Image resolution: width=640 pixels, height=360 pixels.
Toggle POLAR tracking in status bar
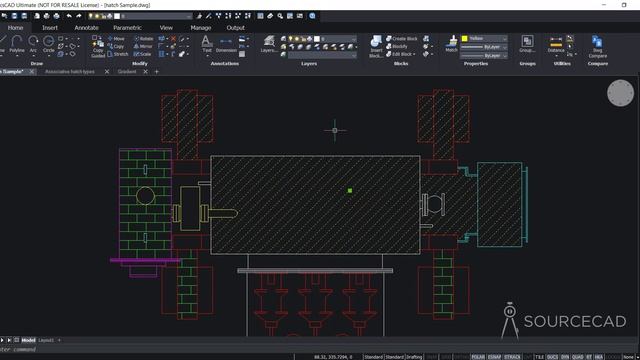click(478, 357)
